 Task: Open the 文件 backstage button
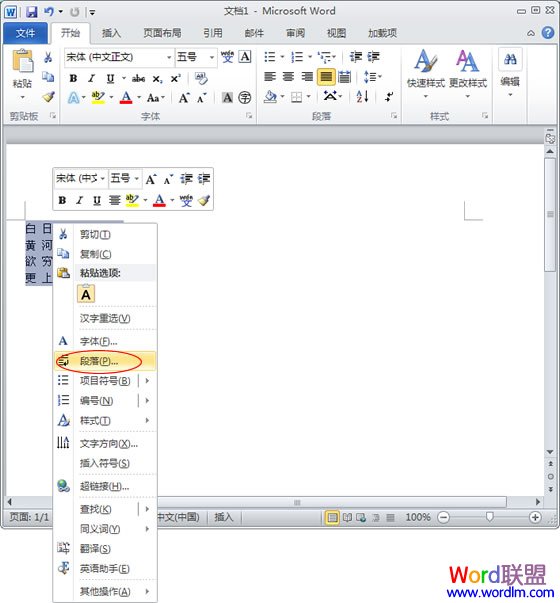25,33
